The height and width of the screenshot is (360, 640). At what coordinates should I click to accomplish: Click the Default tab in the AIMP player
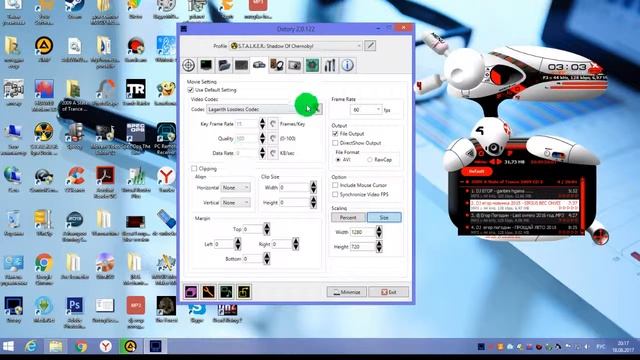pos(476,171)
